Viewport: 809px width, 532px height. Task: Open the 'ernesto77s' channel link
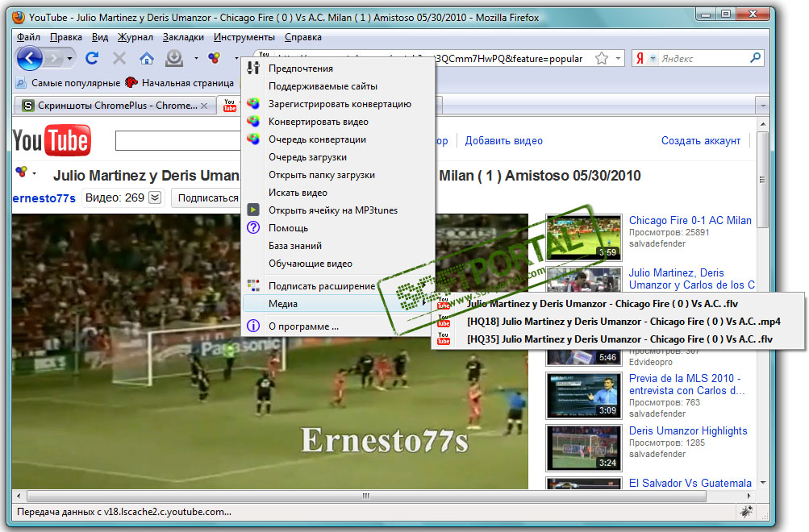pos(44,198)
